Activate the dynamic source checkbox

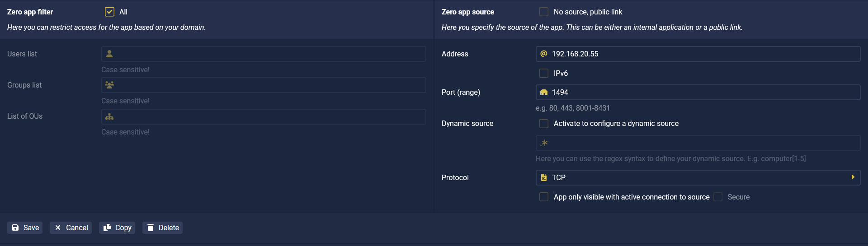[x=544, y=123]
